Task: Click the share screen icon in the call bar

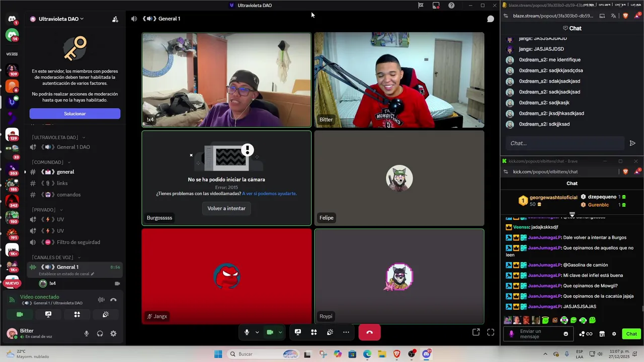Action: click(x=298, y=332)
